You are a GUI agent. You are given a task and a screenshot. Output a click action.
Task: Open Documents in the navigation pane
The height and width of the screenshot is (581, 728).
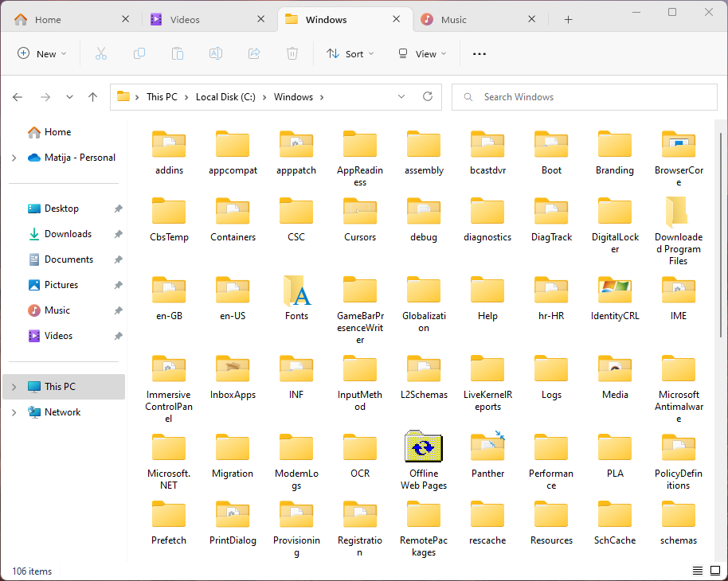coord(68,259)
